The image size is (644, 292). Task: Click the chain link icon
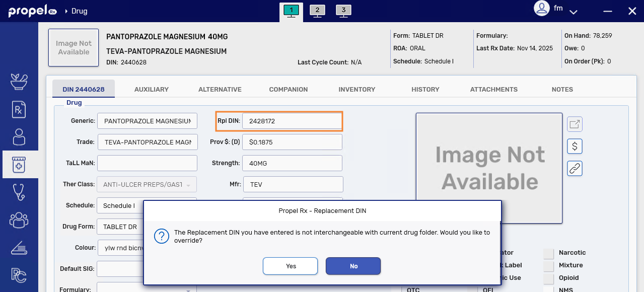click(575, 168)
